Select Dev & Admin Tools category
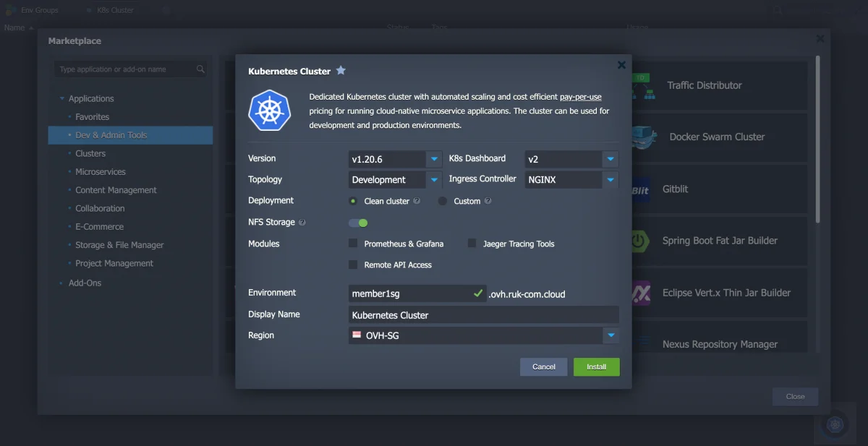Image resolution: width=868 pixels, height=446 pixels. click(130, 135)
